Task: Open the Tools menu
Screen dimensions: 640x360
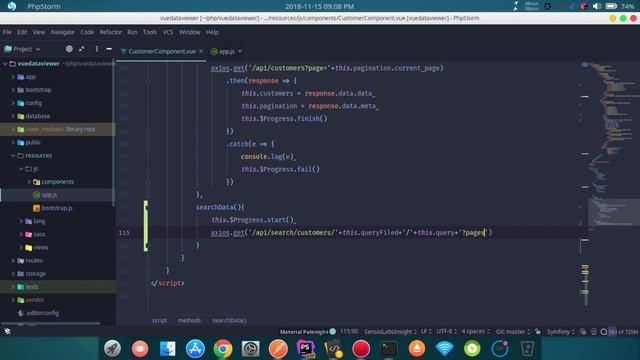Action: click(x=150, y=32)
